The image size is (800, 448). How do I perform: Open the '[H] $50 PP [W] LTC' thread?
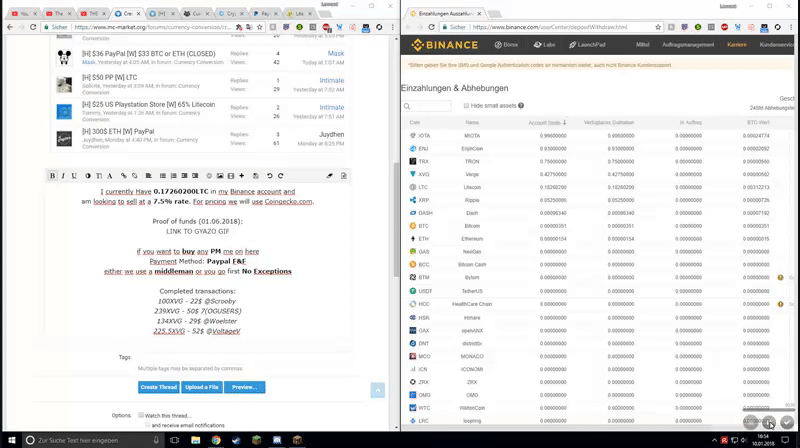(109, 78)
